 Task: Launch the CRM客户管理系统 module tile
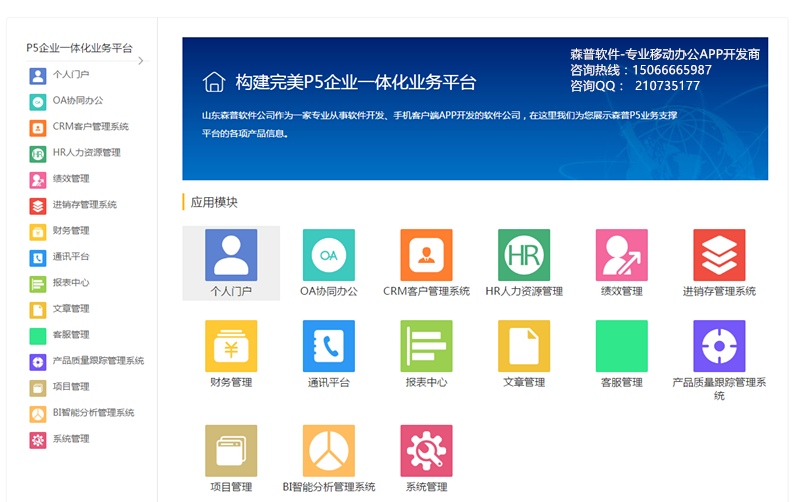coord(427,255)
